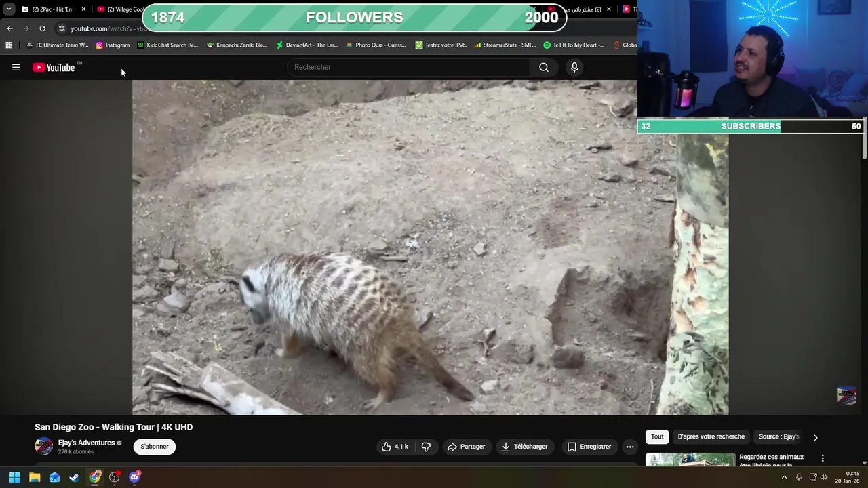Viewport: 868px width, 488px height.
Task: Dislike the video with thumbs down
Action: tap(426, 447)
